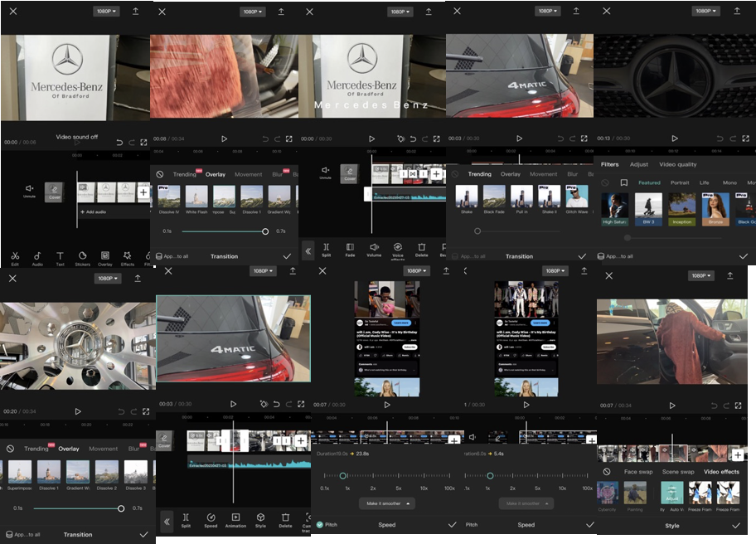Tap export icon above the wheel rim preview
This screenshot has height=544, width=756.
[x=138, y=279]
